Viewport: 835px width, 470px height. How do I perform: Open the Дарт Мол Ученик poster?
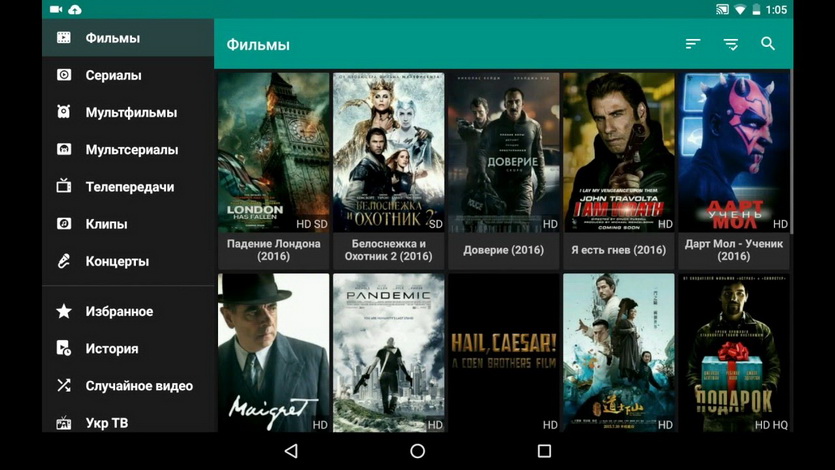(734, 152)
